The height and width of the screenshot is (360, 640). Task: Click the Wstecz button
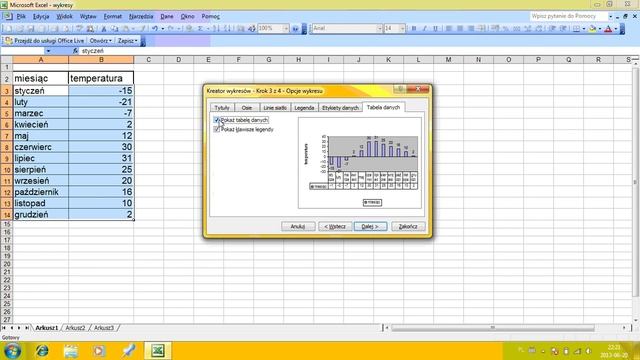335,226
